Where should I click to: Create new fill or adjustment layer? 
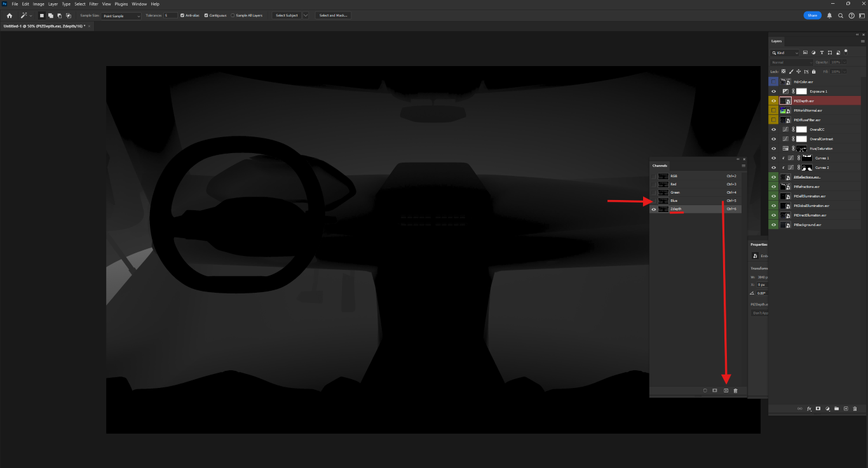tap(827, 408)
